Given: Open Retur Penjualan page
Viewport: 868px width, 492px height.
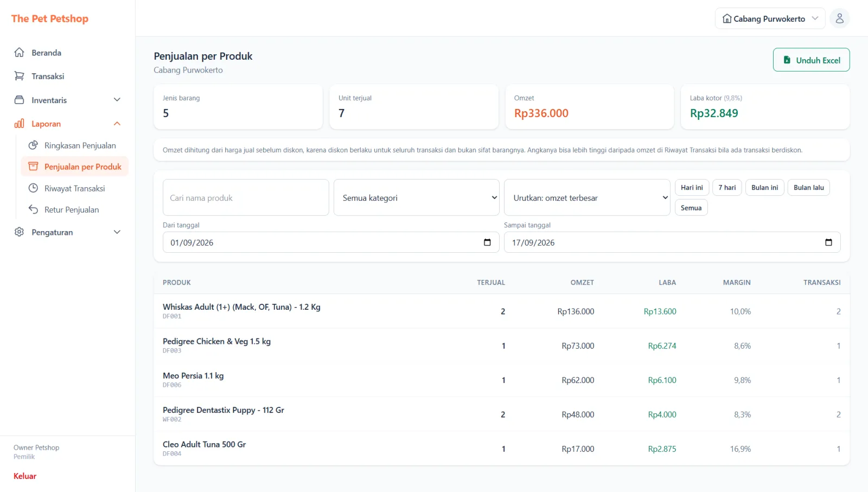Looking at the screenshot, I should [74, 209].
